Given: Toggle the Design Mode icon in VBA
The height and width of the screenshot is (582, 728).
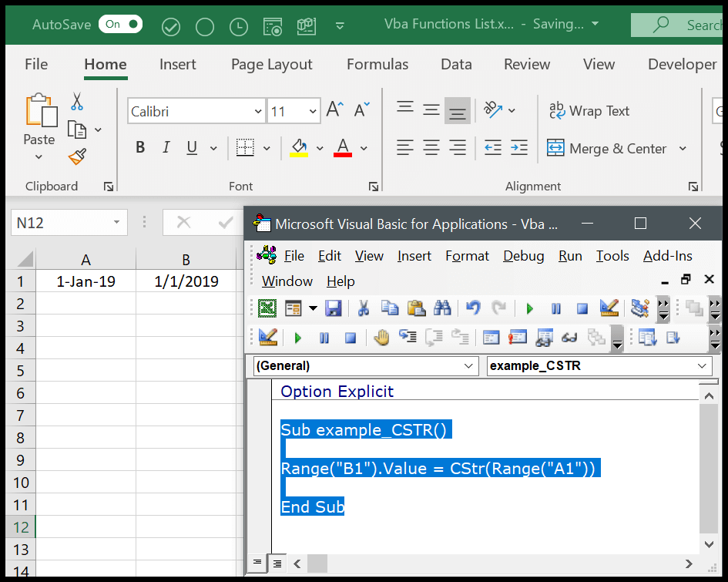Looking at the screenshot, I should (609, 308).
